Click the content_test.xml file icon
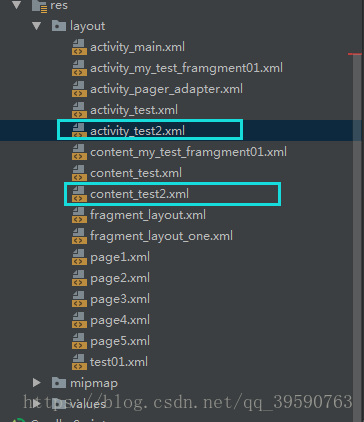 79,173
